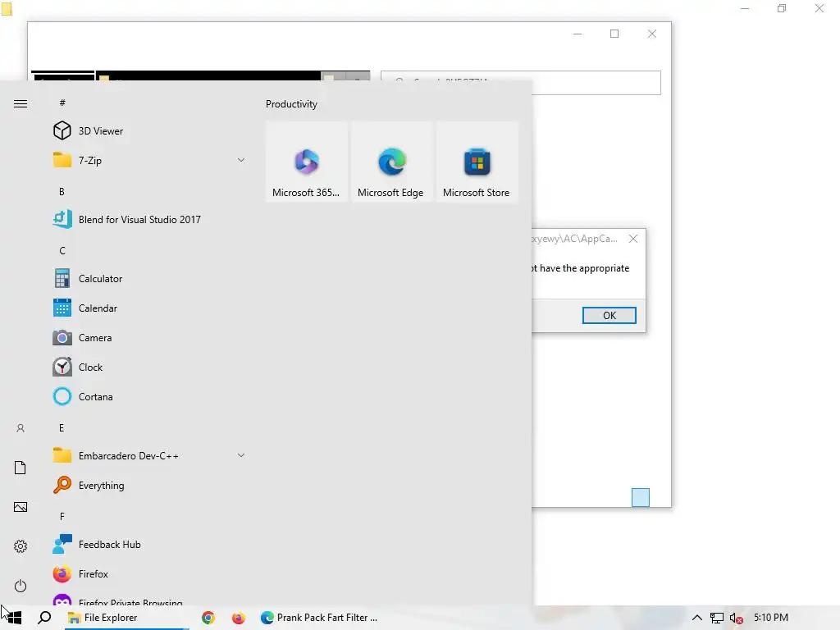Open the user account icon in Start

click(x=21, y=428)
